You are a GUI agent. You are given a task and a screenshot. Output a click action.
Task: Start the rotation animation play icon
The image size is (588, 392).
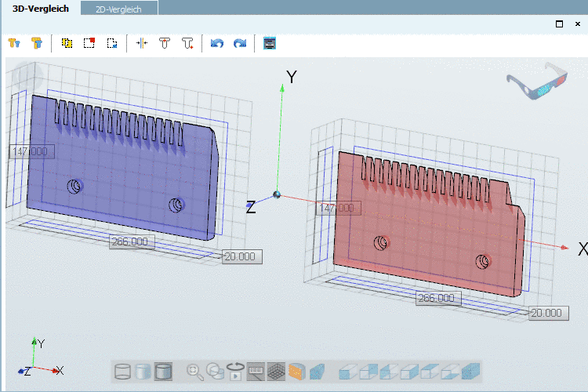coord(235,372)
